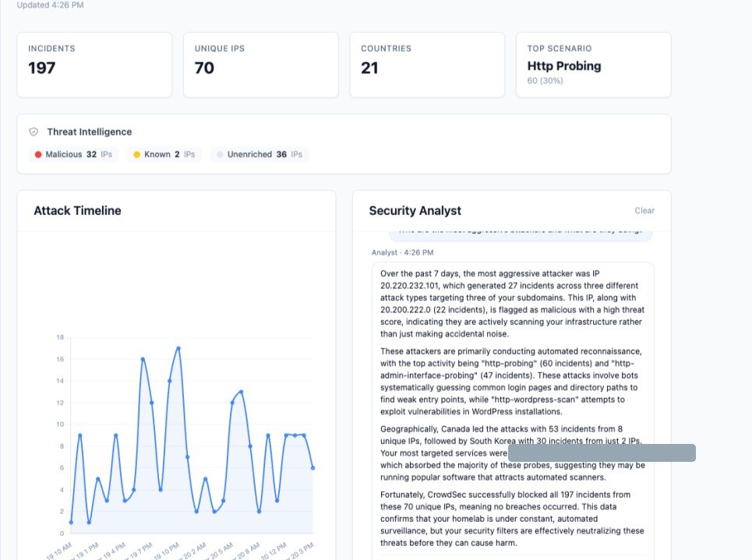
Task: Click the first chart point at 1
Action: (x=71, y=523)
